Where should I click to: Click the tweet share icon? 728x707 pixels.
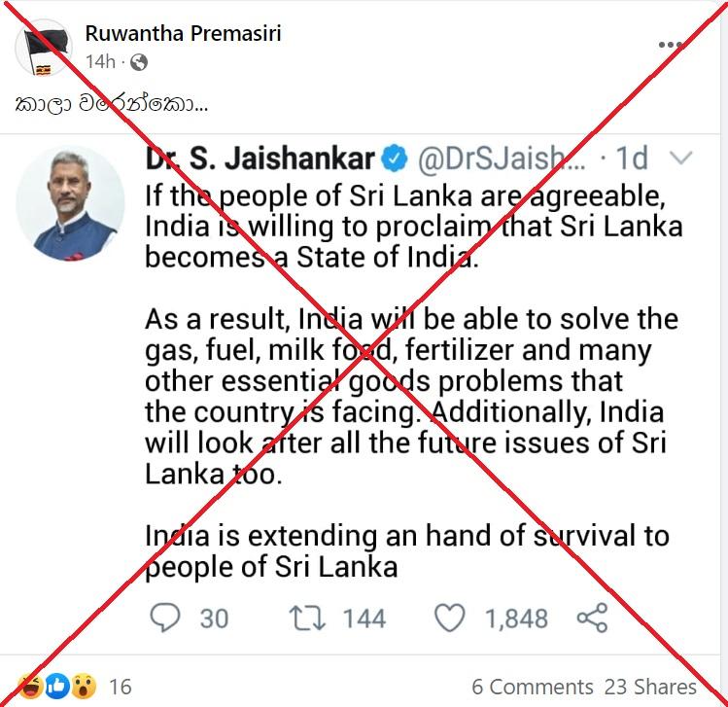593,618
